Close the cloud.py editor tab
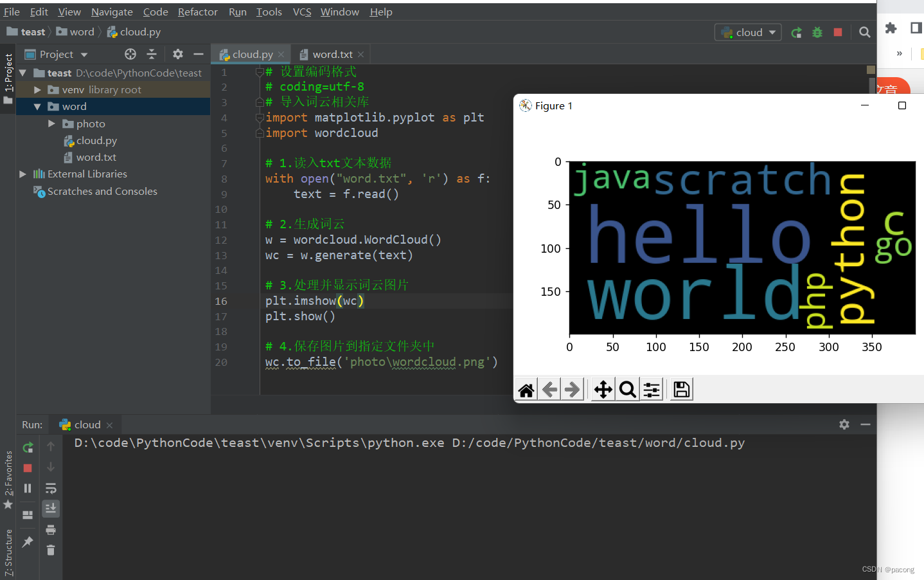This screenshot has width=924, height=580. click(x=281, y=55)
